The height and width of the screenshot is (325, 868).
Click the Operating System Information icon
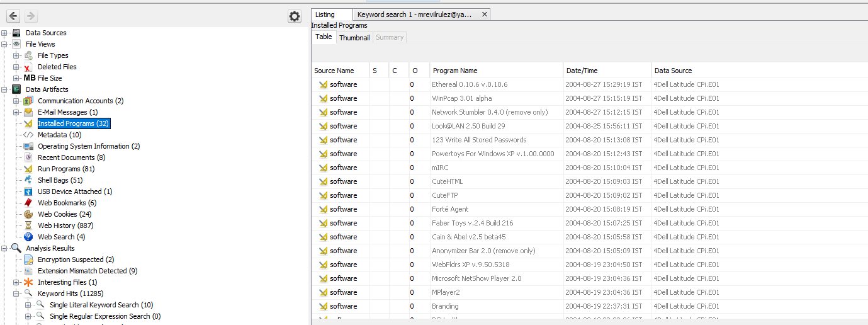coord(28,146)
